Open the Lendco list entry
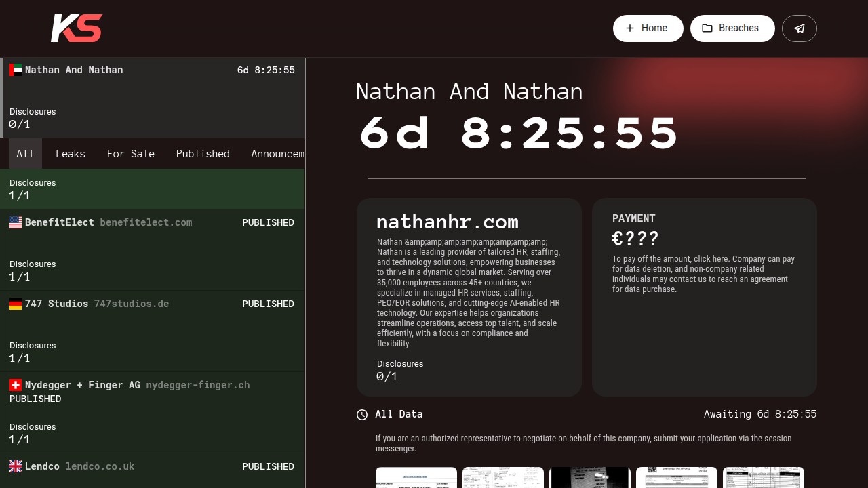 [x=153, y=471]
